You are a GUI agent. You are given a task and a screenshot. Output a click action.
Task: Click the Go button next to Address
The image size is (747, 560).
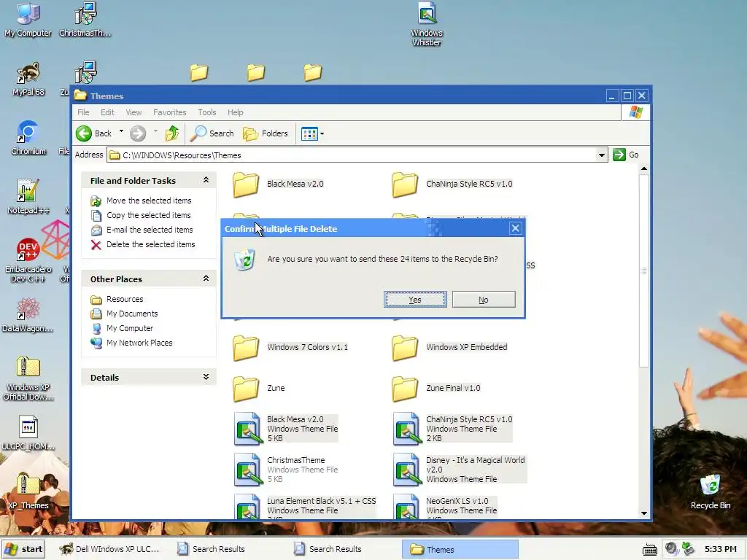(626, 155)
